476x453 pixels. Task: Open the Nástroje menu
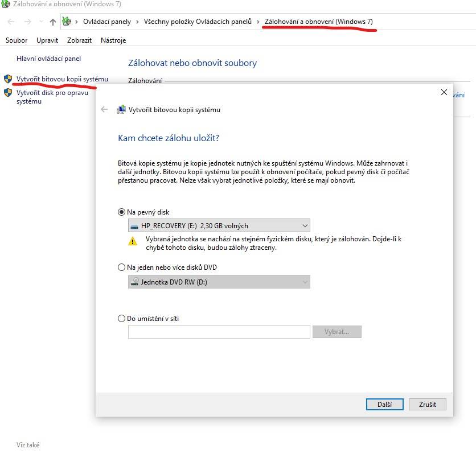click(x=113, y=40)
